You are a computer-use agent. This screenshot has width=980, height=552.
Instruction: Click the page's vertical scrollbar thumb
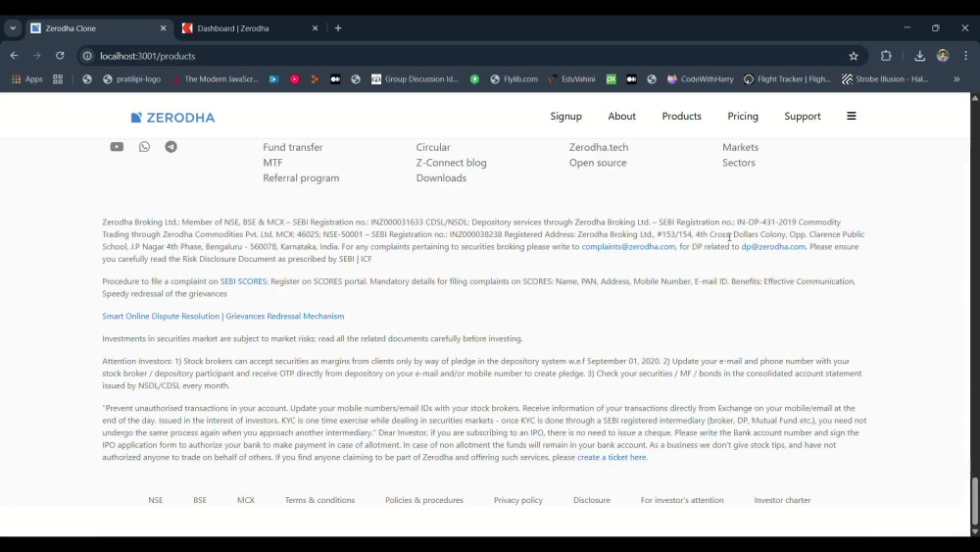[x=974, y=501]
